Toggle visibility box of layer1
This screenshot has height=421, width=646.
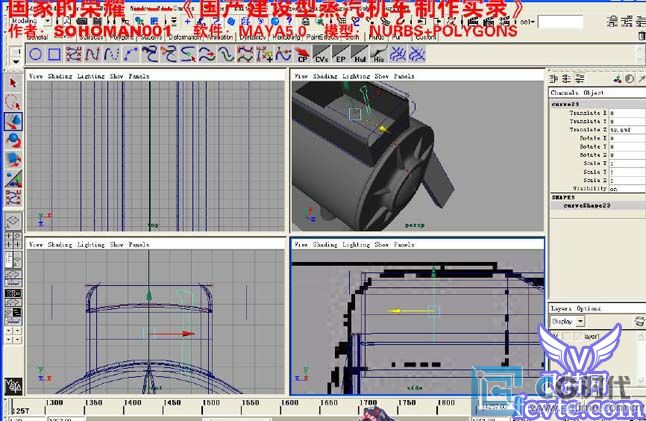556,337
